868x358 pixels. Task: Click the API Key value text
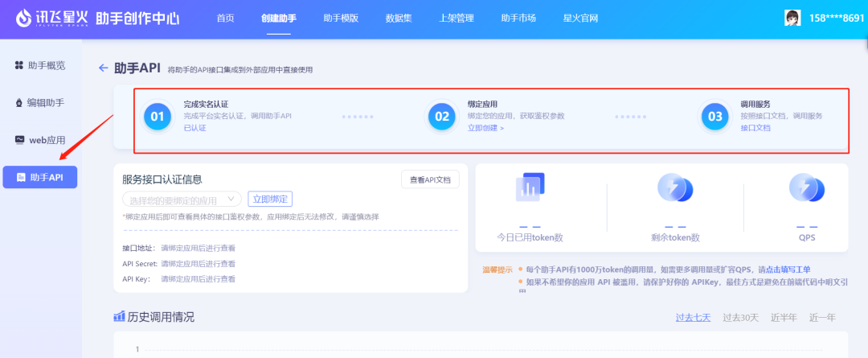pyautogui.click(x=199, y=278)
